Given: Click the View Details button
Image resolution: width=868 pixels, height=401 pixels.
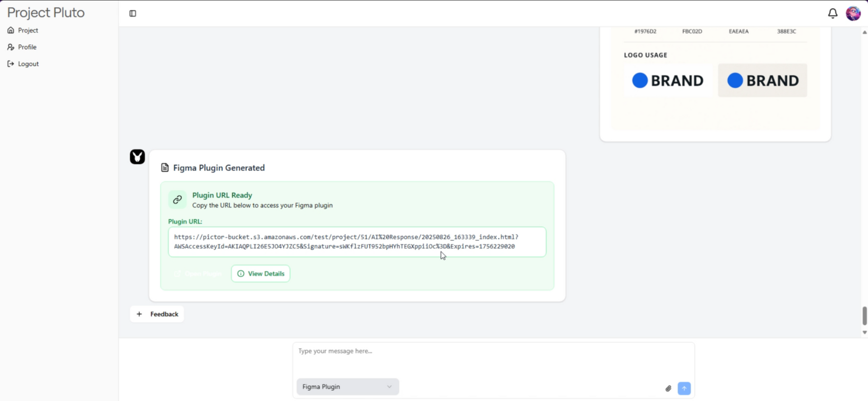Looking at the screenshot, I should (x=261, y=274).
